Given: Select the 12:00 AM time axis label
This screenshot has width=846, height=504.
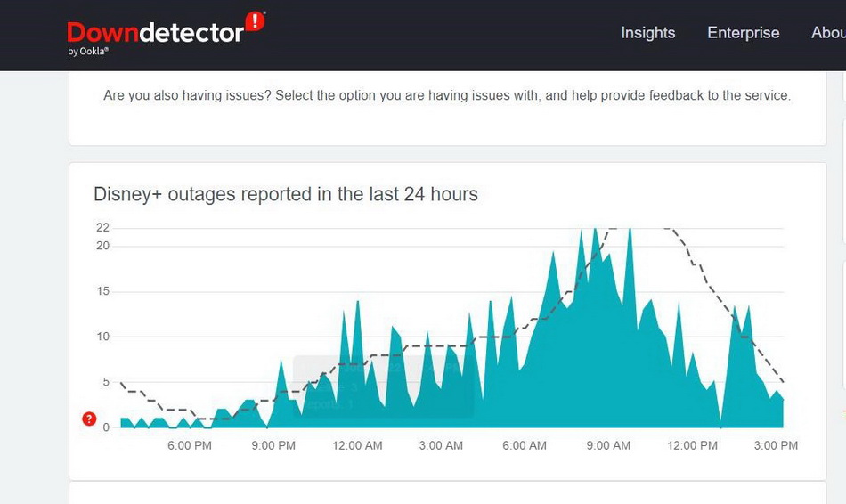Looking at the screenshot, I should click(357, 445).
